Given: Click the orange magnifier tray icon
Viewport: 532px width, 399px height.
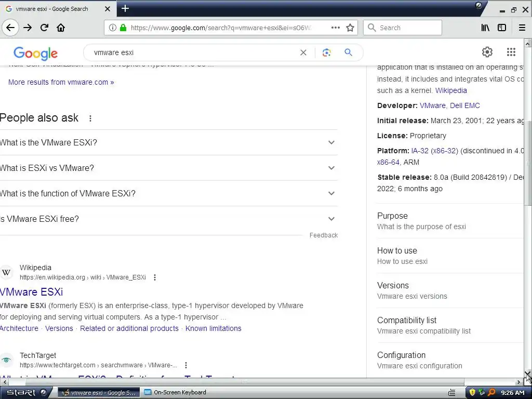Looking at the screenshot, I should pyautogui.click(x=491, y=393).
